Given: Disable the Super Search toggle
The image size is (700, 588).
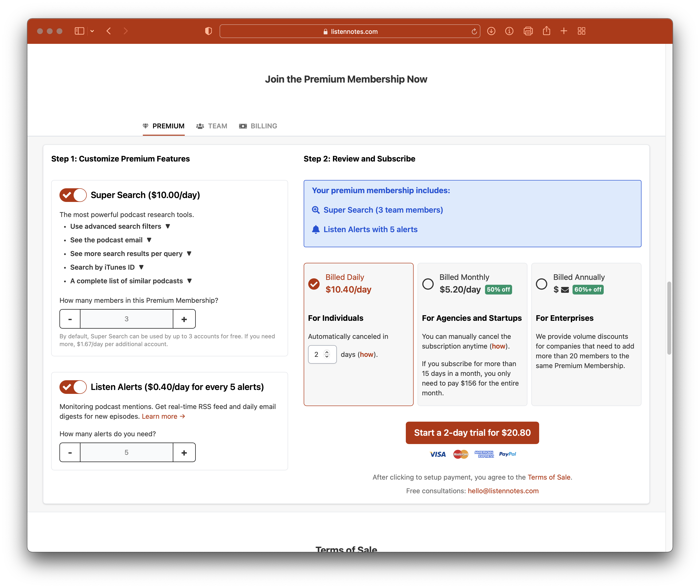Looking at the screenshot, I should [73, 195].
